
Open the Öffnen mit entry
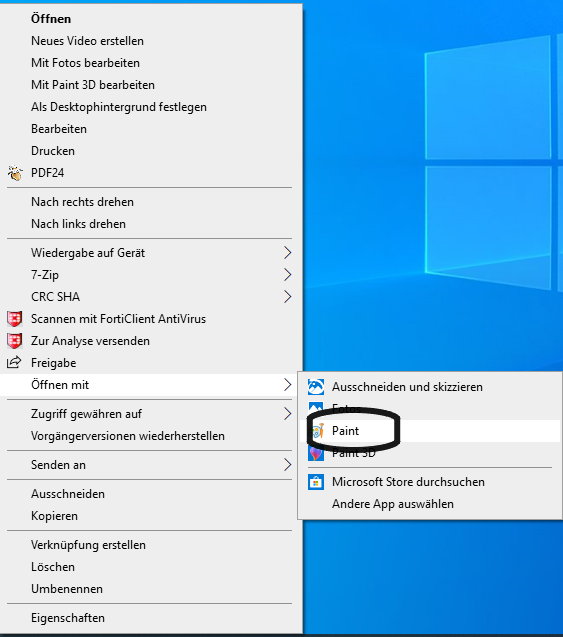[151, 385]
